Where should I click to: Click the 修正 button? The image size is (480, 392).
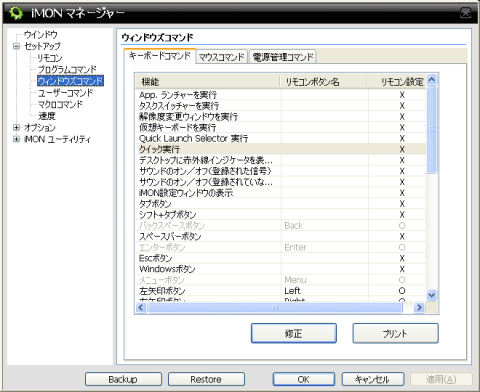294,333
